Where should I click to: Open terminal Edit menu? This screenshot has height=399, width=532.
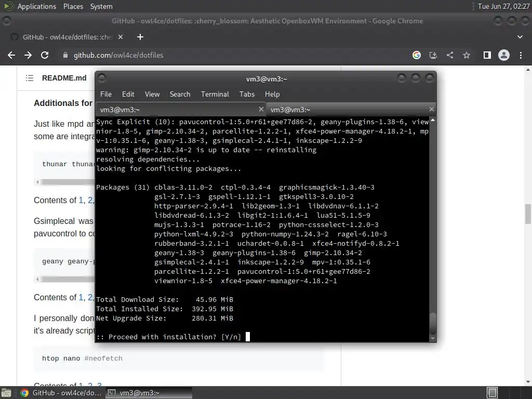[x=128, y=95]
